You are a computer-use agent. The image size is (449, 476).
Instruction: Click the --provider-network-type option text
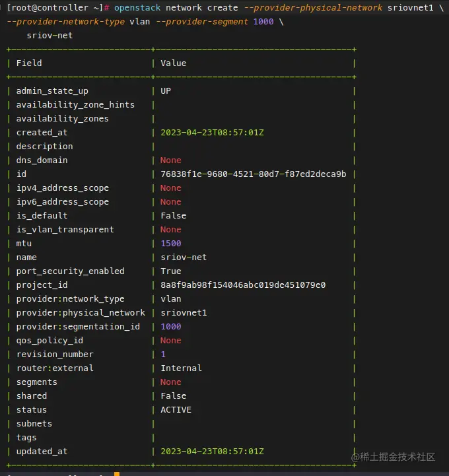click(65, 22)
